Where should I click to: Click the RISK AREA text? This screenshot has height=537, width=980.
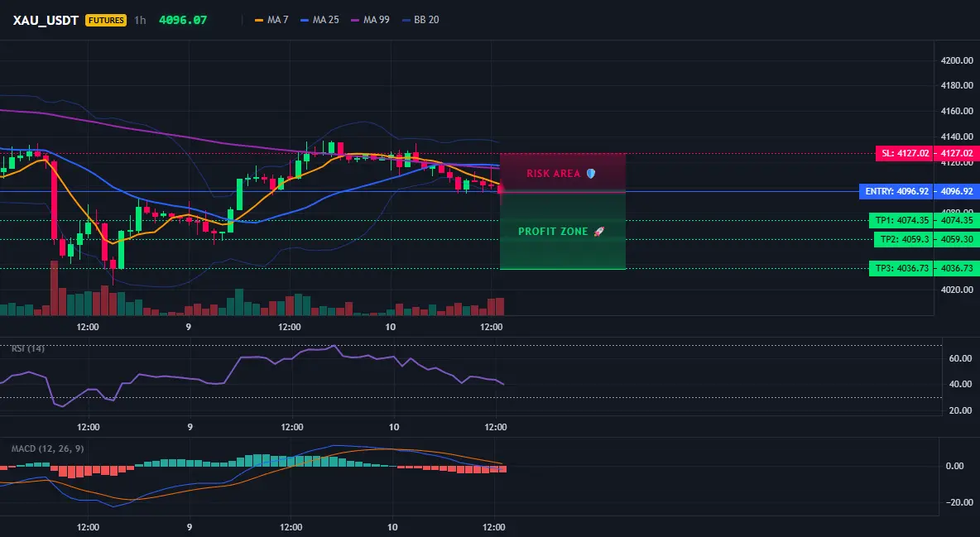pyautogui.click(x=553, y=173)
